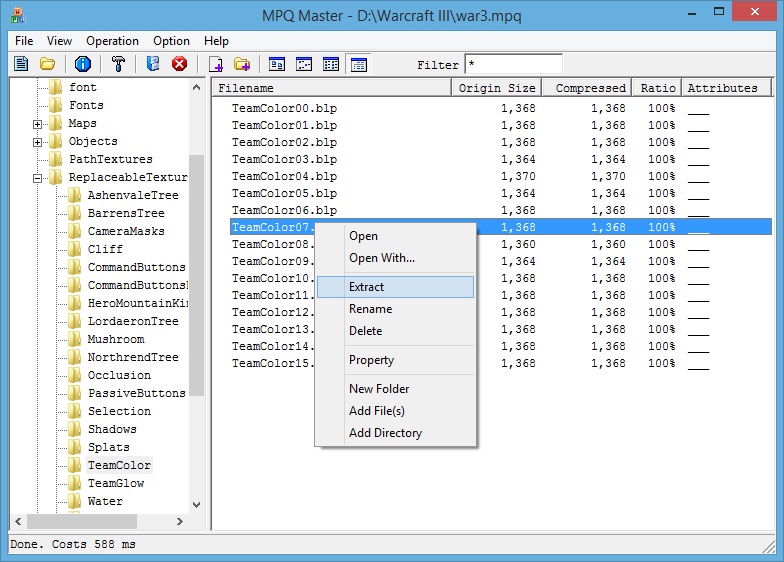
Task: Select the TeamGlow folder in tree
Action: 116,483
